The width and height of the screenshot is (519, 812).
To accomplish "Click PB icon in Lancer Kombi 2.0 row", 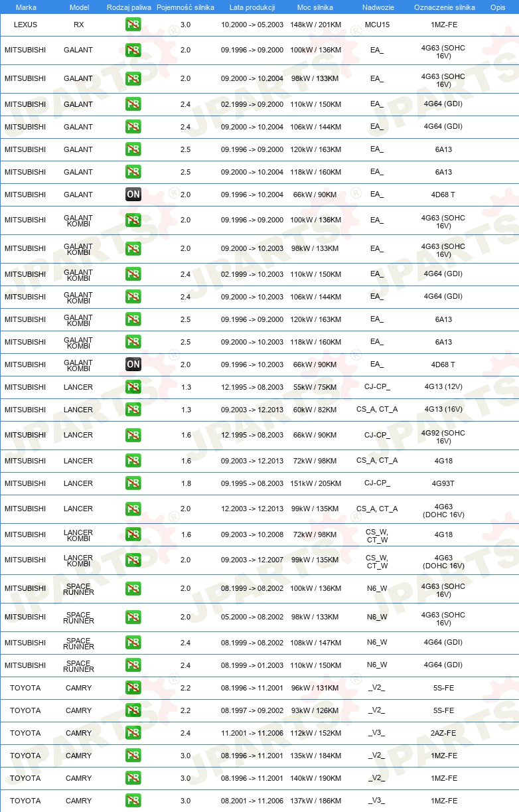I will (133, 560).
